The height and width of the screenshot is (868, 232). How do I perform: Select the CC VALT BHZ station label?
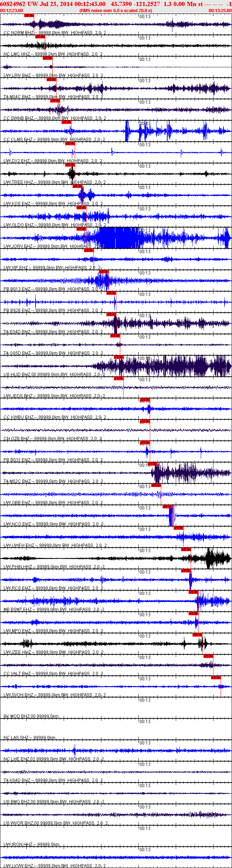click(53, 674)
